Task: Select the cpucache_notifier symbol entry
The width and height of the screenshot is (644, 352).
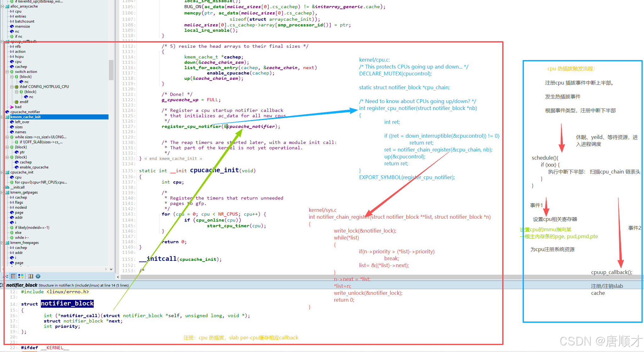Action: point(25,112)
